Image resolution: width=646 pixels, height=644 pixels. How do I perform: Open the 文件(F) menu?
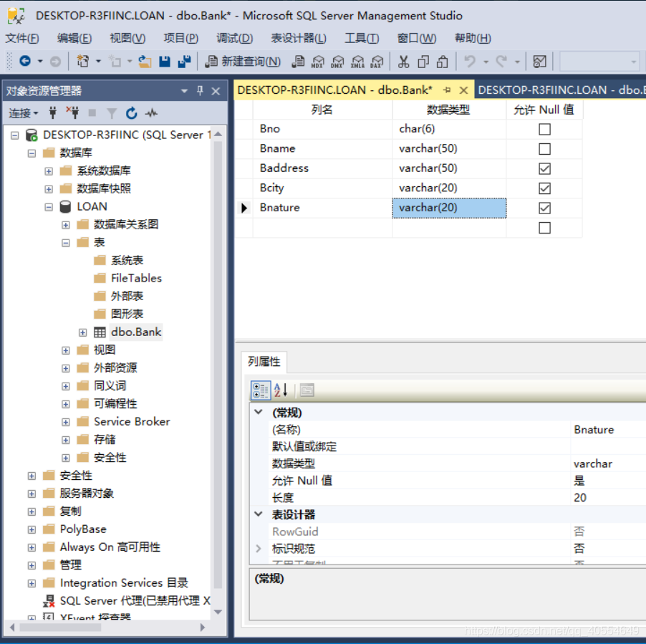click(21, 38)
